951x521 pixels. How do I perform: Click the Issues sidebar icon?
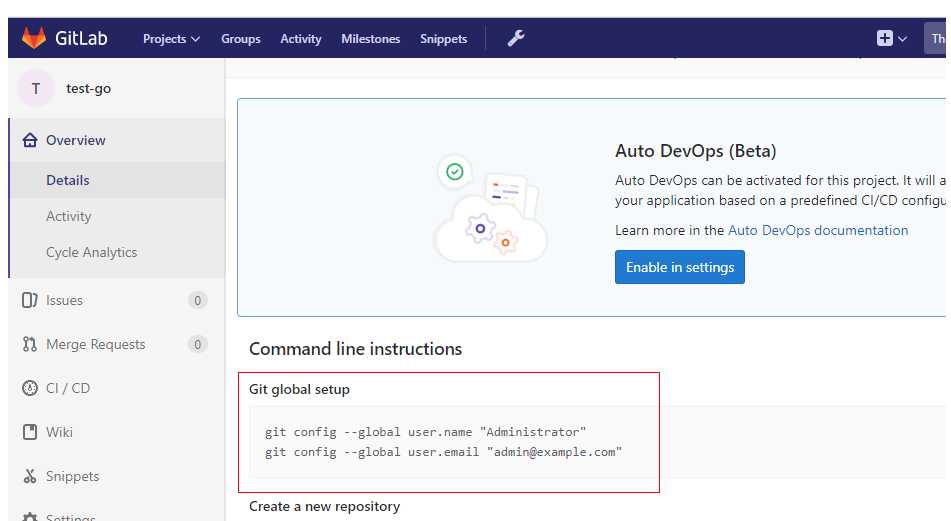[30, 300]
